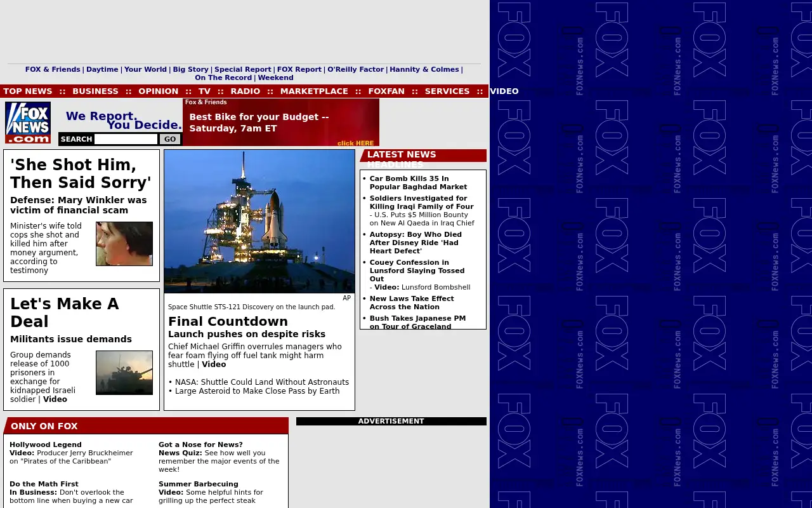This screenshot has width=812, height=508.
Task: Open 'Bush Takes Japanese PM' Graceland story
Action: [417, 323]
